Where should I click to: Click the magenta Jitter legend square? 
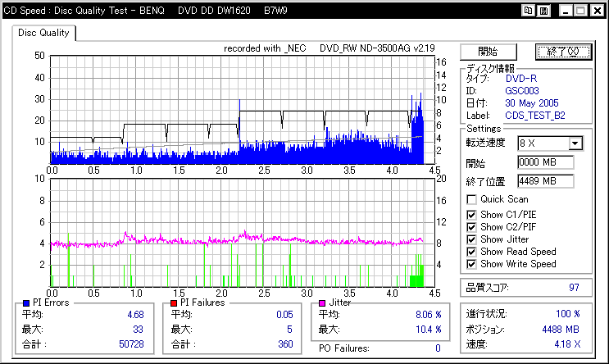point(322,303)
